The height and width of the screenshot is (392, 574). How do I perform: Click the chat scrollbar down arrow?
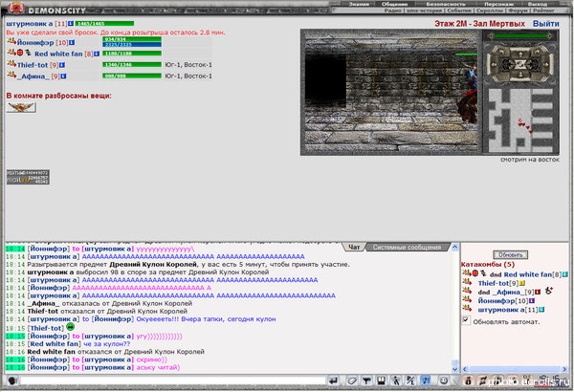[455, 369]
